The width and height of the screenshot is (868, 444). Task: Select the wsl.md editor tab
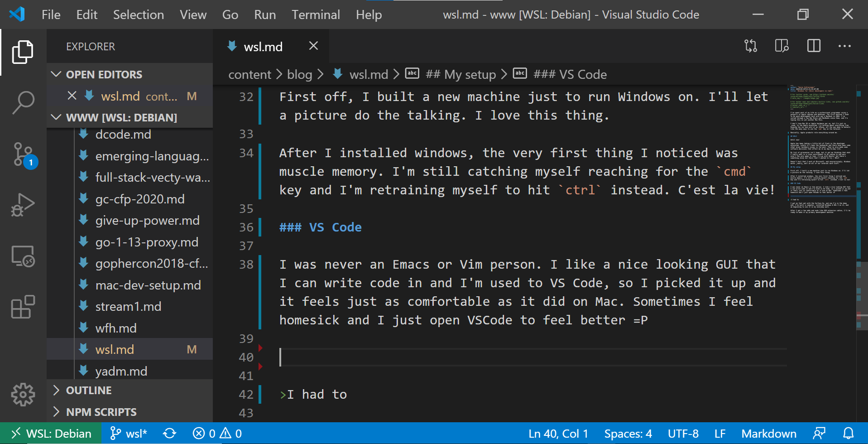tap(263, 46)
